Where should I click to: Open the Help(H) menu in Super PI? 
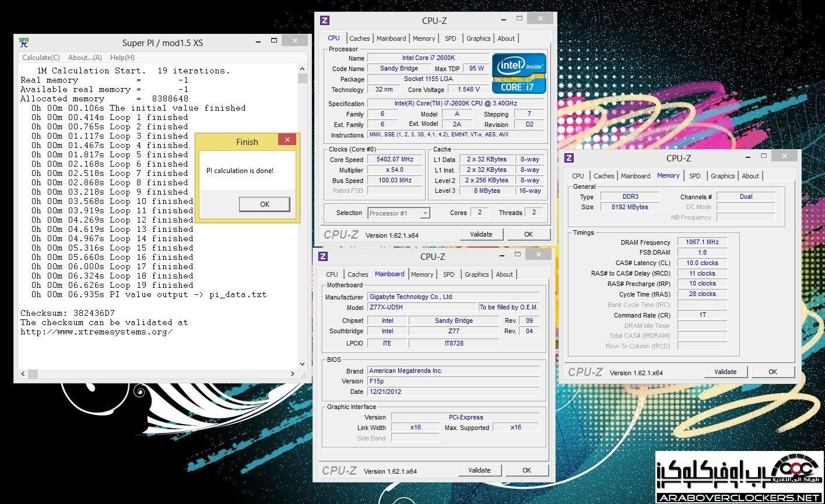coord(122,58)
